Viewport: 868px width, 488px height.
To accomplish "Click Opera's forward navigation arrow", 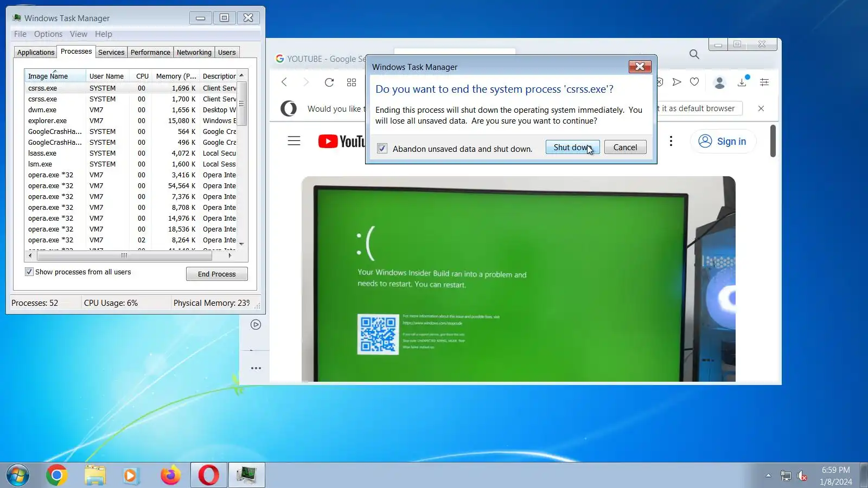I will [306, 82].
